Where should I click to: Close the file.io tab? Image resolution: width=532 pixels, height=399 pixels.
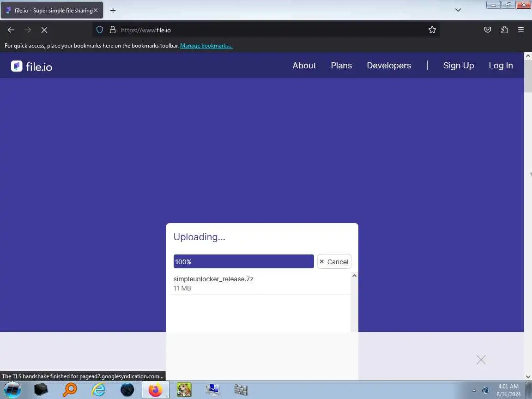[x=96, y=11]
